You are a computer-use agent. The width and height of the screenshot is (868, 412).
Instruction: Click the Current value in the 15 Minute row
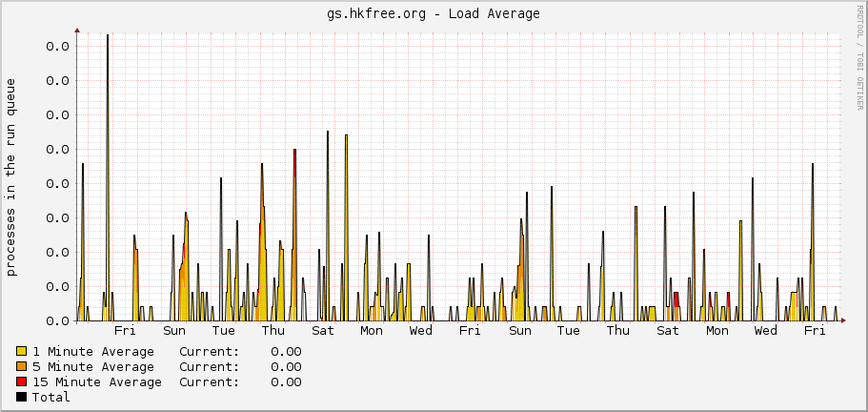tap(286, 382)
